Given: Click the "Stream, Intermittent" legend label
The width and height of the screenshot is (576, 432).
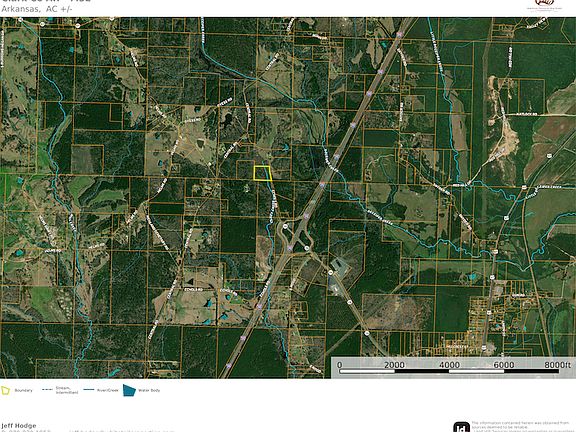Looking at the screenshot, I should tap(66, 390).
